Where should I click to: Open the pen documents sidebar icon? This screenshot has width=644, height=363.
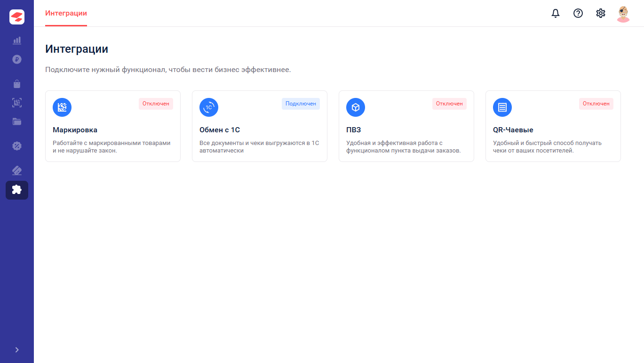[x=17, y=170]
